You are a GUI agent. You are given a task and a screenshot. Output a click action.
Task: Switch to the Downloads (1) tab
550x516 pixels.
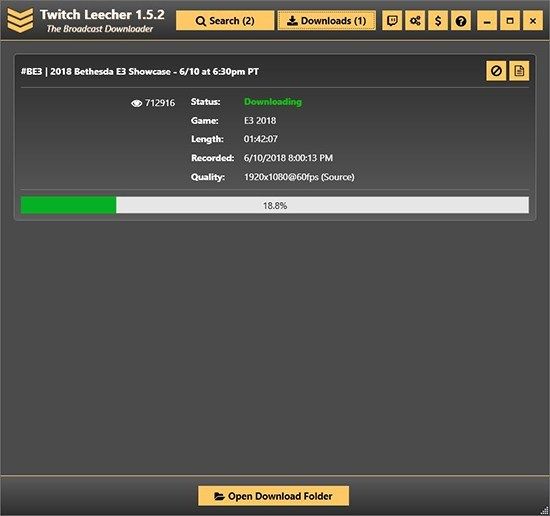coord(327,21)
